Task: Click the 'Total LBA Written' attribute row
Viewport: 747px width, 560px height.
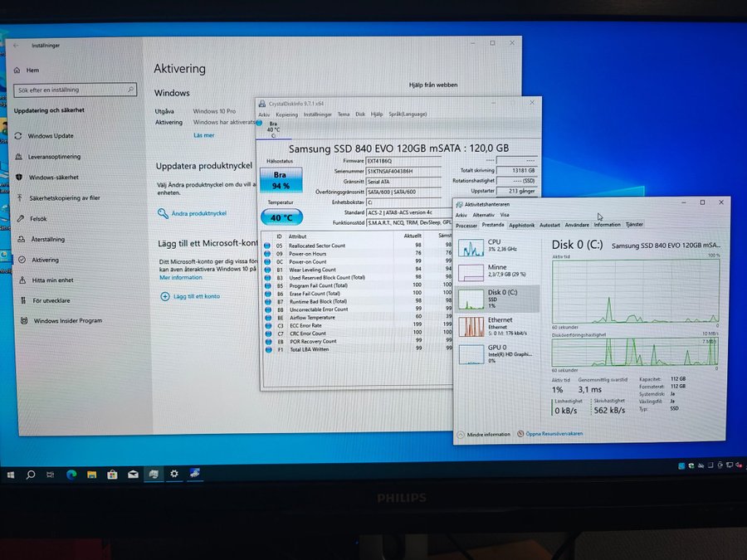Action: coord(358,349)
